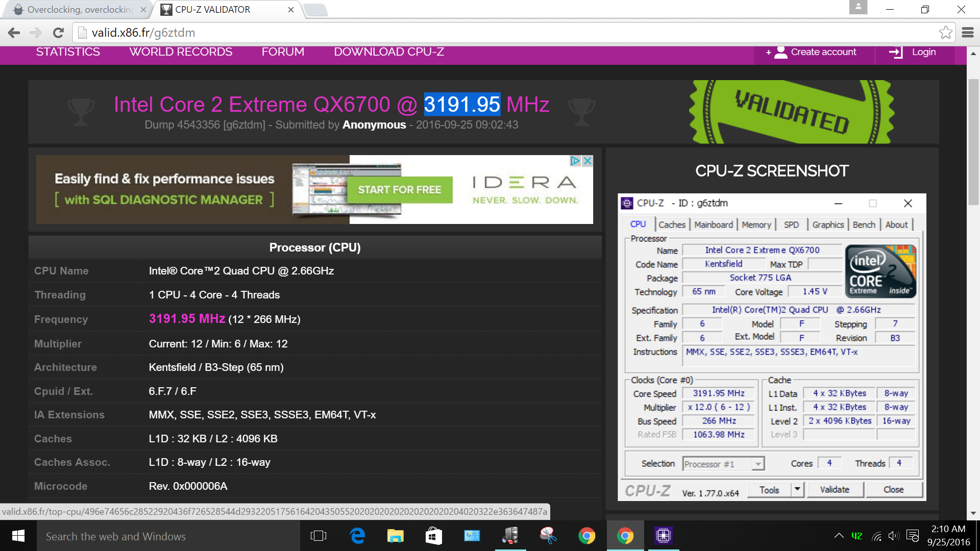Screen dimensions: 980x551
Task: Bookmark this page with the star icon
Action: pyautogui.click(x=945, y=33)
